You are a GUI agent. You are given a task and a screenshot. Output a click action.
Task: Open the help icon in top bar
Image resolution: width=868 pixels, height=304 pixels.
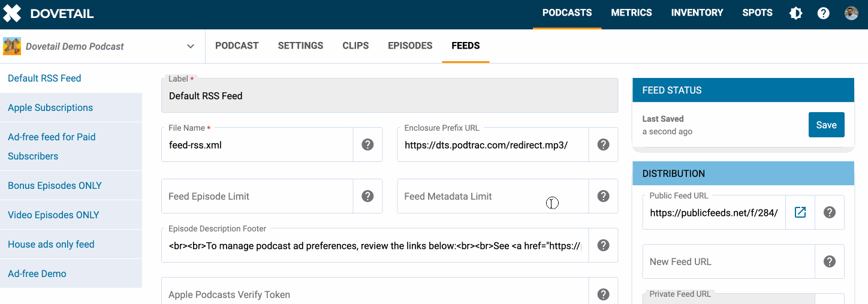(x=824, y=13)
